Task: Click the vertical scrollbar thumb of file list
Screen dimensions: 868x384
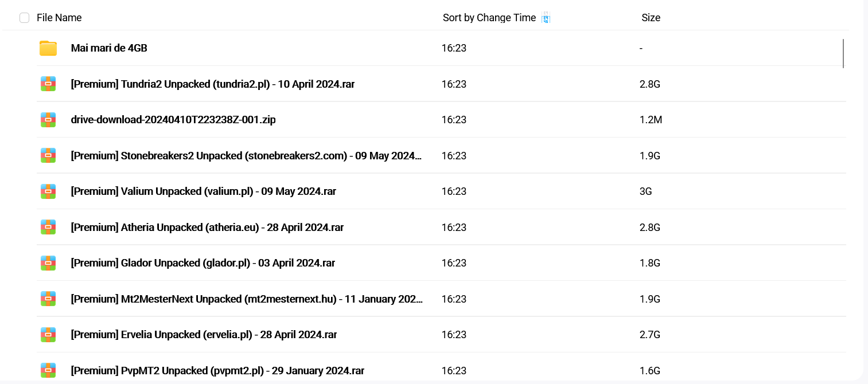Action: [x=843, y=53]
